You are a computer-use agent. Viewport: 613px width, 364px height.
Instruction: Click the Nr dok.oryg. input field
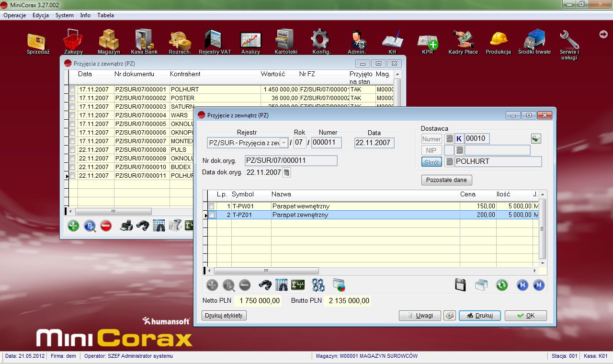(x=291, y=160)
